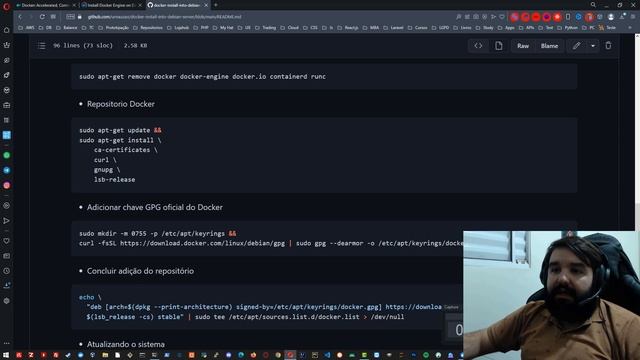The width and height of the screenshot is (640, 360).
Task: Open the green messenger icon in sidebar
Action: 7,155
